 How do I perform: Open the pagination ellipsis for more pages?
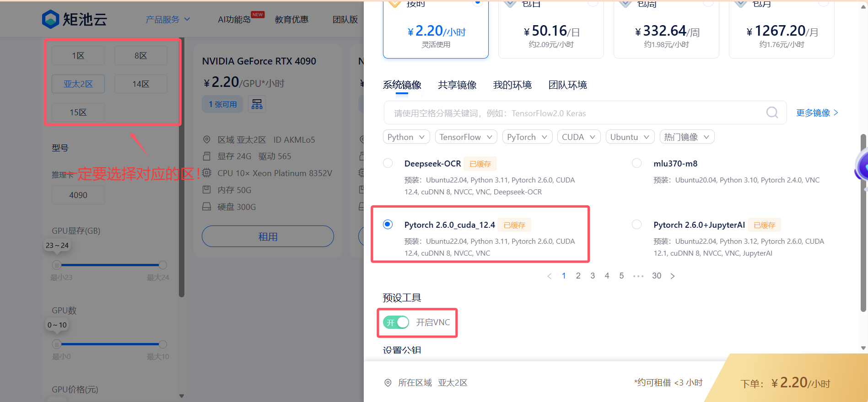638,276
